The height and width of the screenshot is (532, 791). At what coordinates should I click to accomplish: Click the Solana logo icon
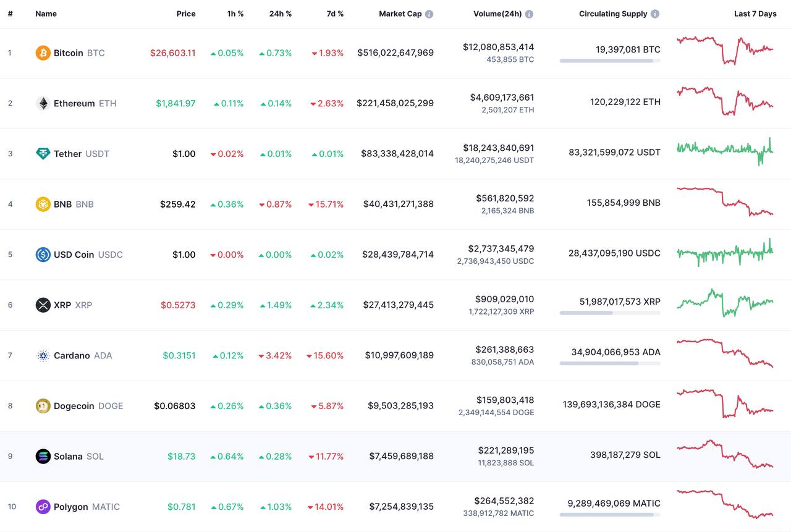point(43,457)
